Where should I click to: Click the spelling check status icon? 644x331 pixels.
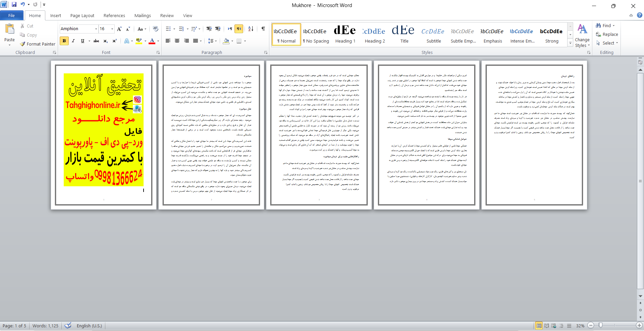(68, 325)
